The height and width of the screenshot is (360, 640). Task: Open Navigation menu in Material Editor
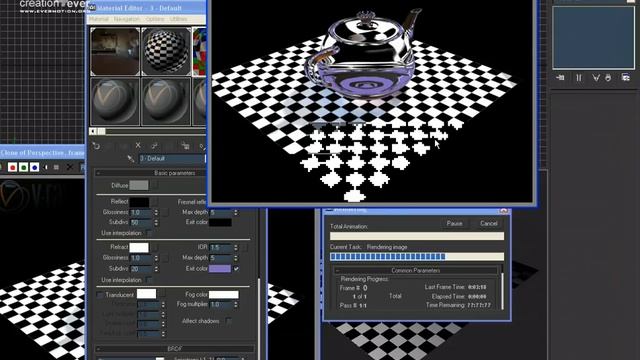(127, 19)
